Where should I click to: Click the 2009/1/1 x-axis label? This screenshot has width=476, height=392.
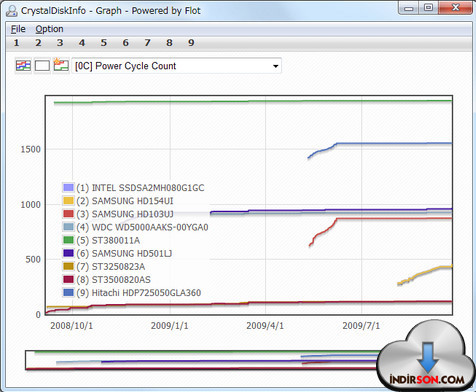170,326
